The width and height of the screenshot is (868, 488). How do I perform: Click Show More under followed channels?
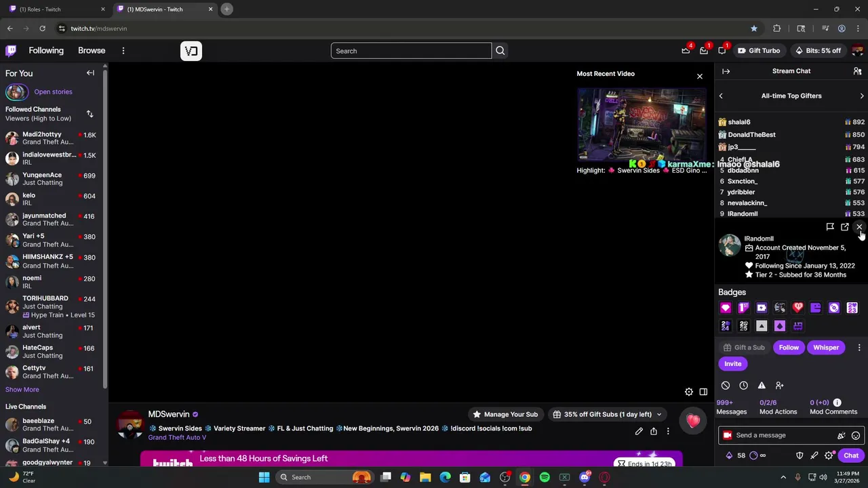point(22,390)
